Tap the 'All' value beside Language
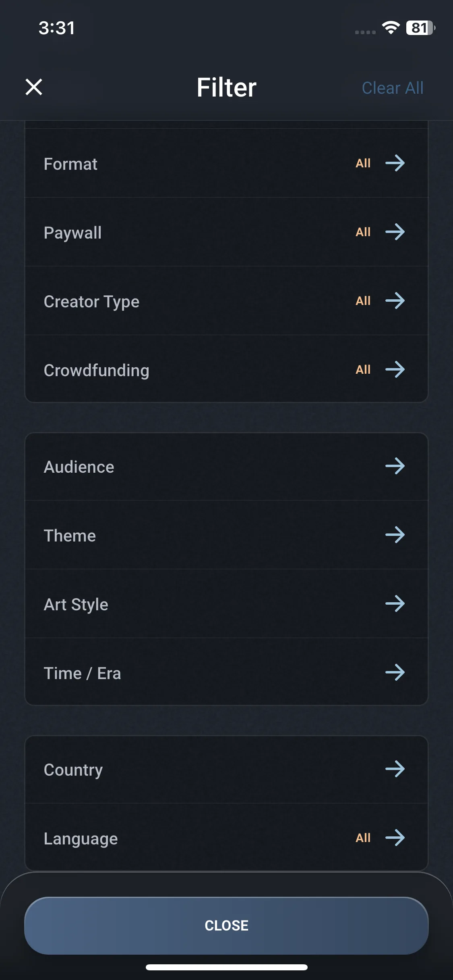Viewport: 453px width, 980px height. [x=363, y=838]
